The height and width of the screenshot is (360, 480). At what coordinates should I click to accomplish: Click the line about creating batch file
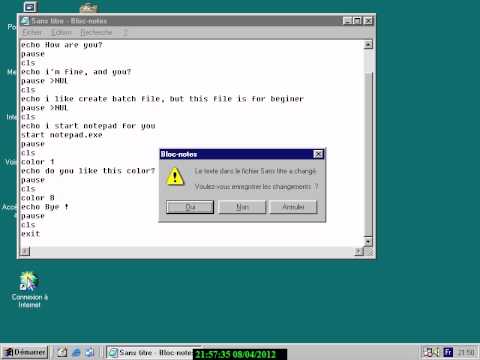point(162,99)
